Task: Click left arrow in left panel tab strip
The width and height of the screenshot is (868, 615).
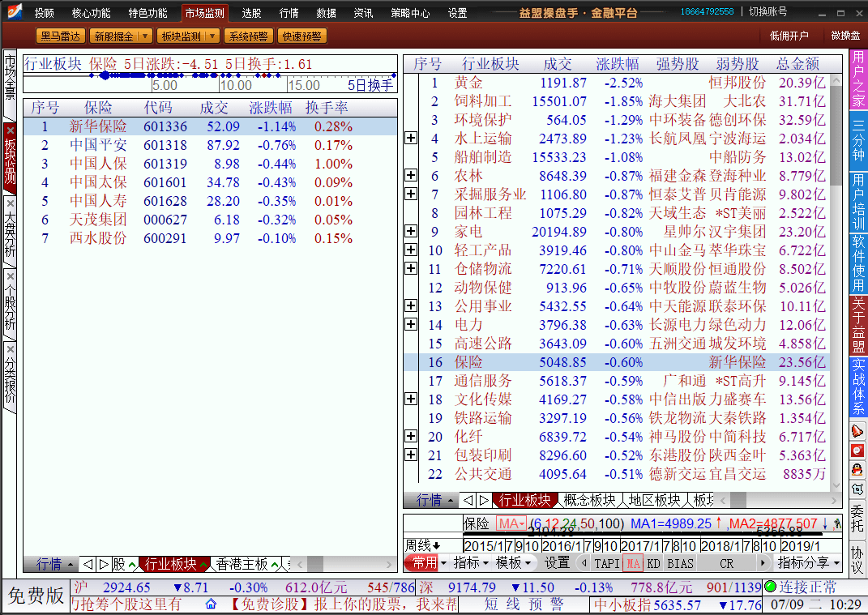Action: pos(88,564)
